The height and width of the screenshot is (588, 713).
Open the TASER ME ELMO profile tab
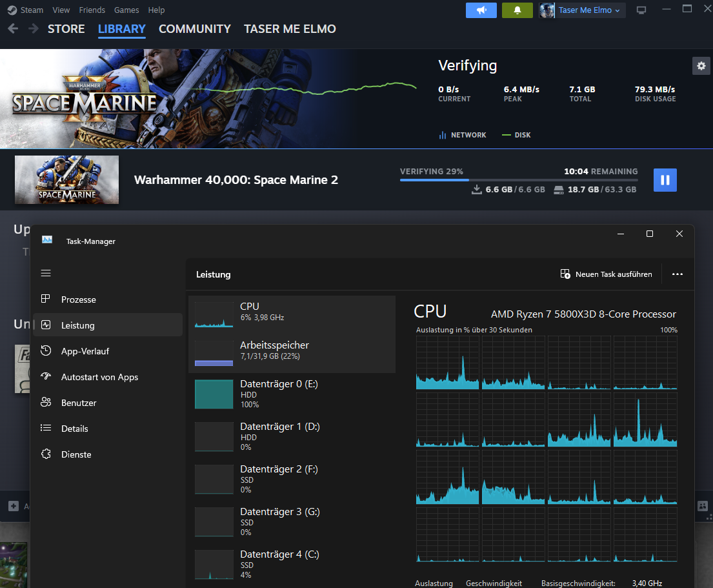(x=290, y=29)
